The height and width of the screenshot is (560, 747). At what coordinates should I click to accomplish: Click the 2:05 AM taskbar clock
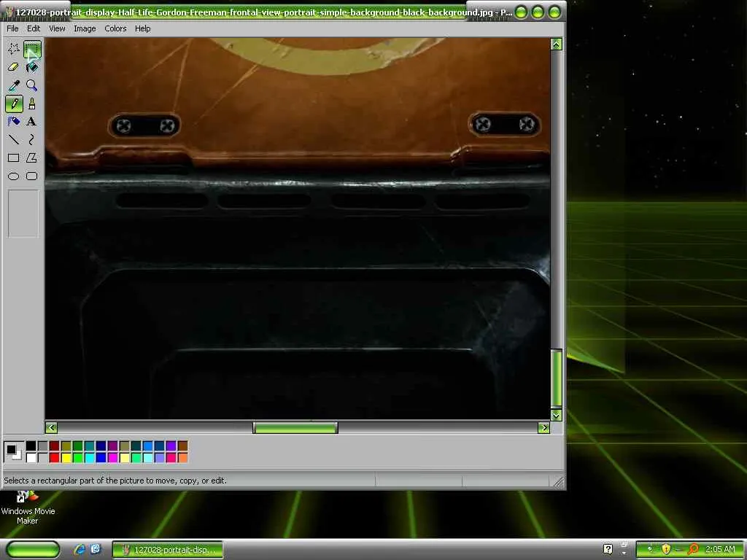point(720,549)
